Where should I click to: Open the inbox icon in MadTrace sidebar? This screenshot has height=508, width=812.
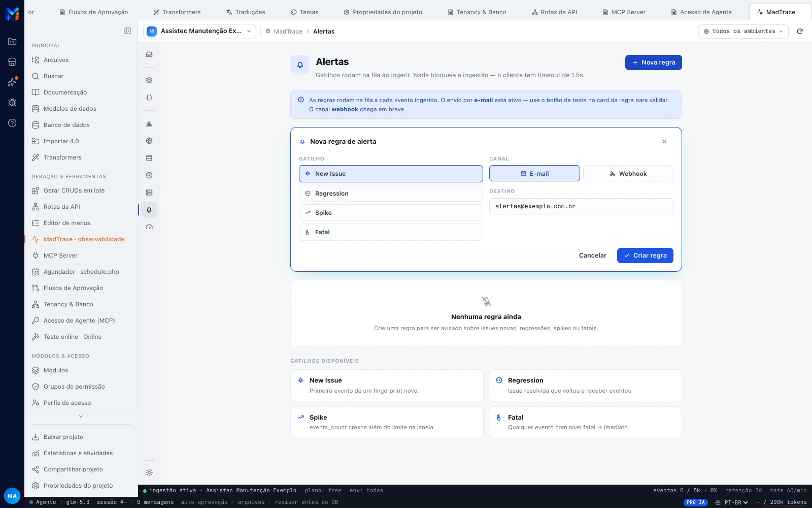(149, 54)
